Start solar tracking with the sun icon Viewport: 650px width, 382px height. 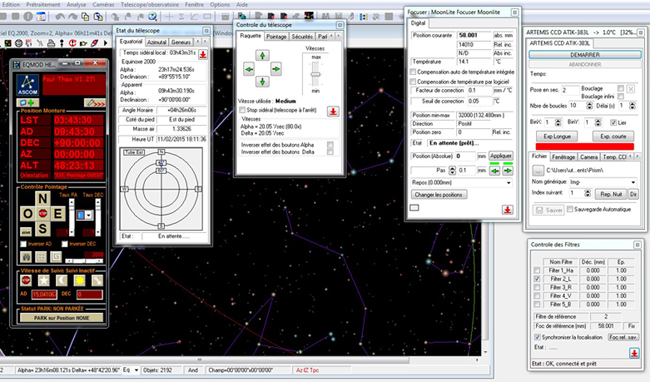(x=79, y=280)
